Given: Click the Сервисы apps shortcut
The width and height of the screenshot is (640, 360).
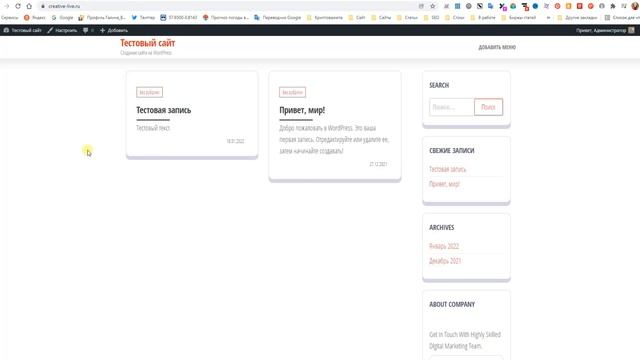Looking at the screenshot, I should tap(10, 18).
